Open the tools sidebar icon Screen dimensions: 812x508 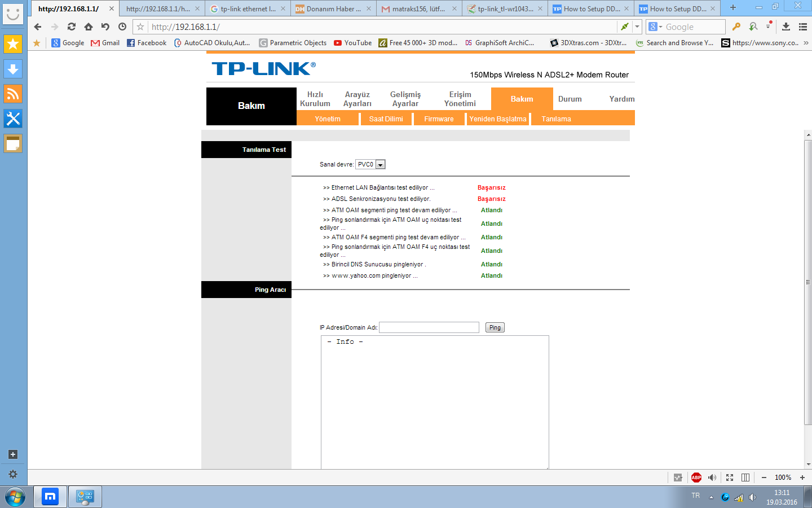pyautogui.click(x=13, y=119)
